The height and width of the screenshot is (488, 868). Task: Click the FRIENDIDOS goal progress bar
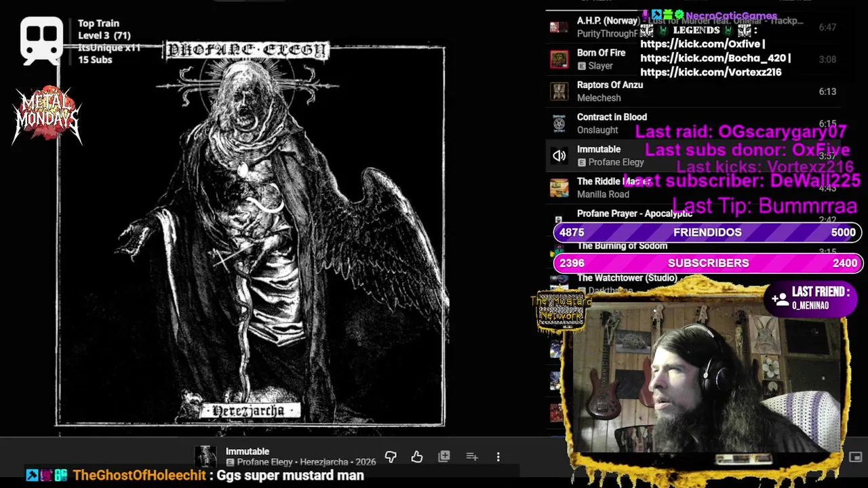tap(707, 232)
